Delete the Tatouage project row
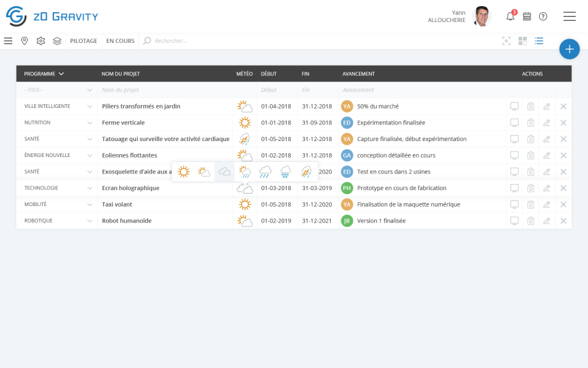 563,139
